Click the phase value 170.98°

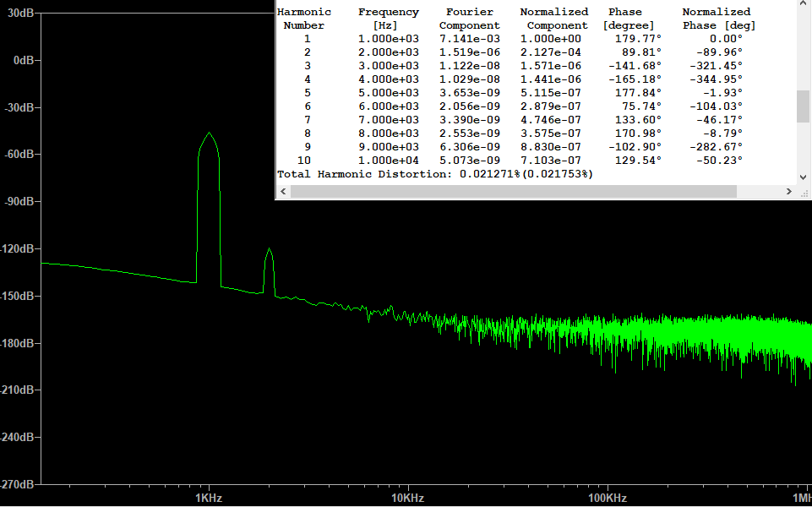point(639,134)
